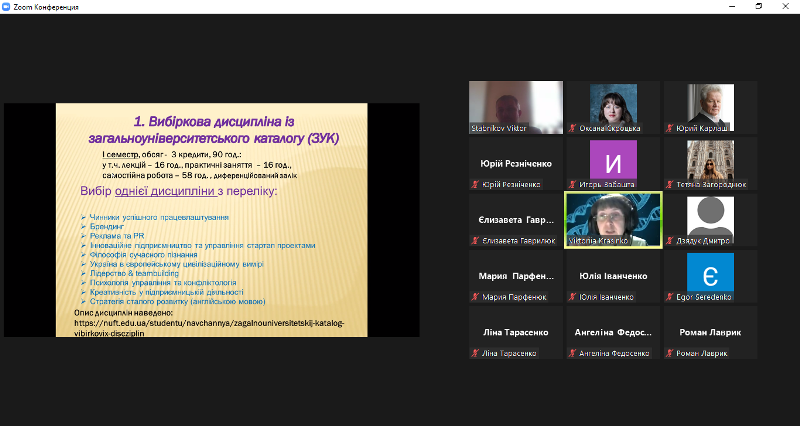Open the nuft.edu.ua catalog link on slide
The image size is (800, 426).
click(209, 328)
